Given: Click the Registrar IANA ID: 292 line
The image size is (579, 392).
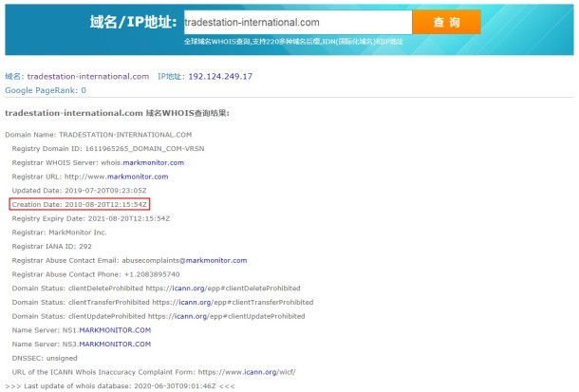Looking at the screenshot, I should click(51, 247).
